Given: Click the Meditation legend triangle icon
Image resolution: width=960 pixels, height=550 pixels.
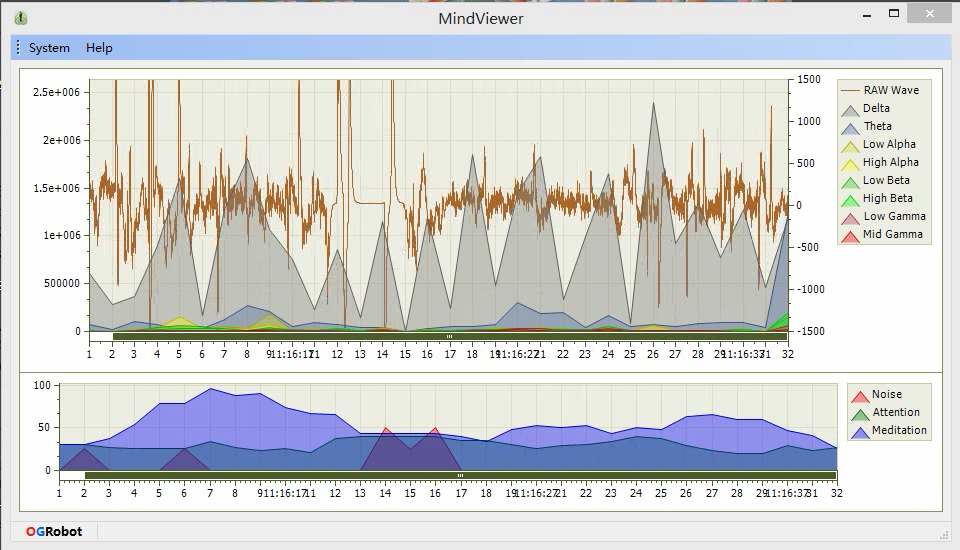Looking at the screenshot, I should click(860, 432).
